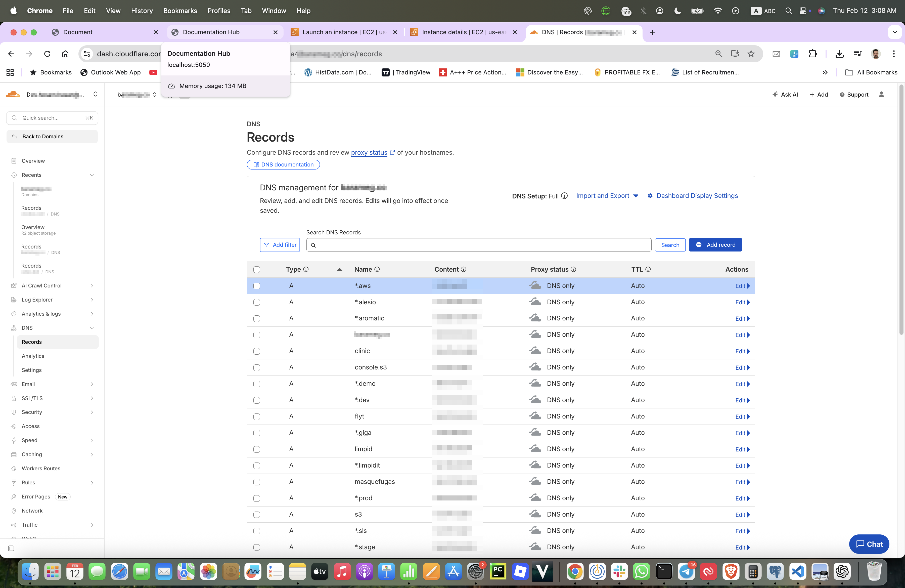905x588 pixels.
Task: Check the *.aws record checkbox
Action: 257,286
